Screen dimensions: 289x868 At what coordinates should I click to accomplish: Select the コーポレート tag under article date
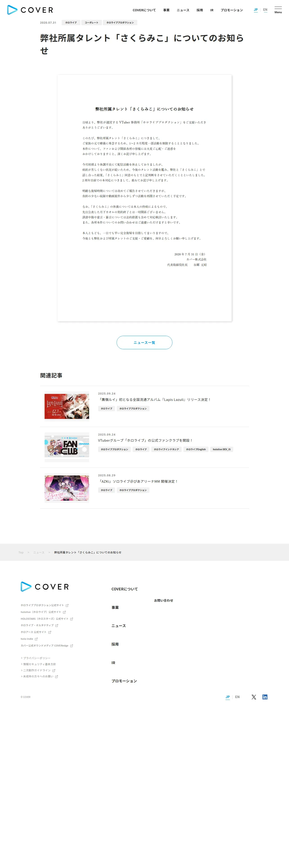(x=92, y=23)
